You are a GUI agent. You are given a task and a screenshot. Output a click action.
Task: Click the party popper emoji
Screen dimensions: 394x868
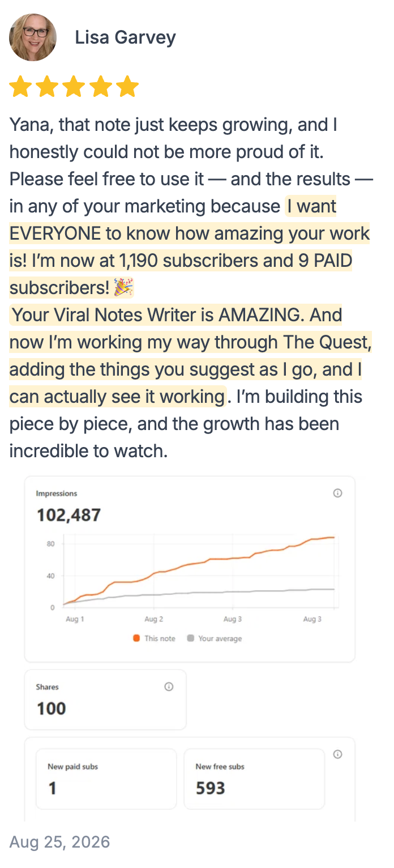click(x=123, y=288)
